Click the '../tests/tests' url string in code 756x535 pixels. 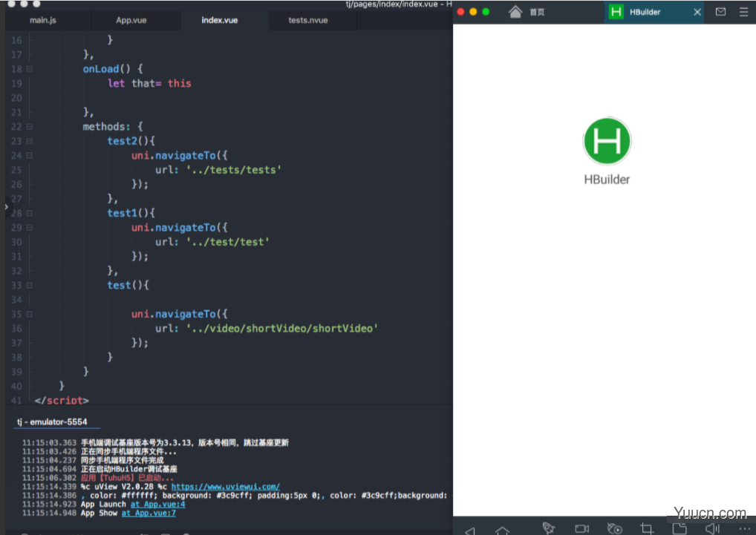[x=234, y=170]
